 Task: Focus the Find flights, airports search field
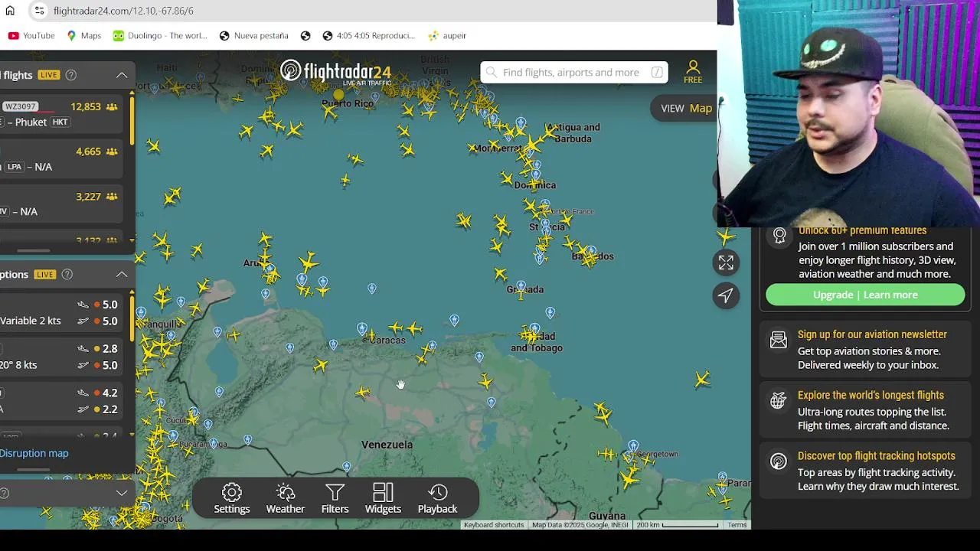574,72
